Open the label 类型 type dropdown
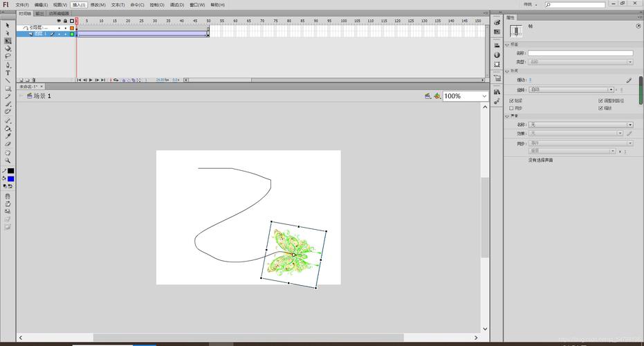The height and width of the screenshot is (346, 644). click(x=580, y=62)
